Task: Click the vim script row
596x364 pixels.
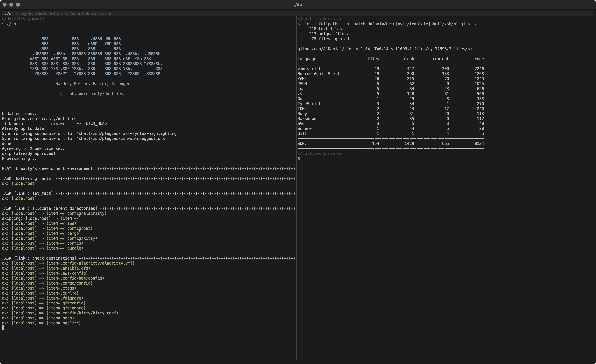Action: click(309, 69)
